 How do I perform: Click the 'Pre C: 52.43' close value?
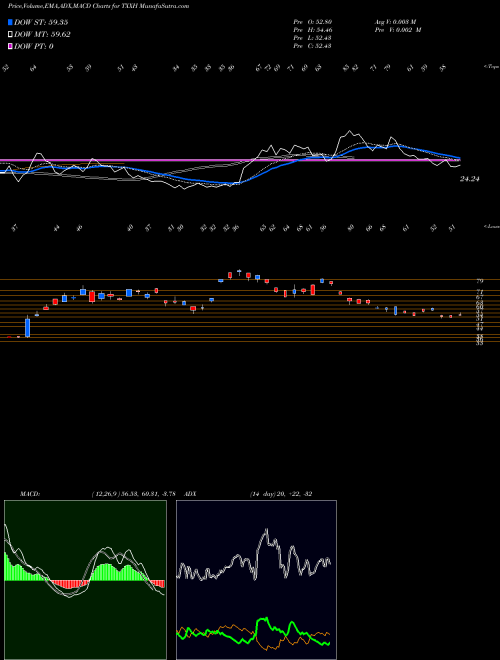pos(312,46)
